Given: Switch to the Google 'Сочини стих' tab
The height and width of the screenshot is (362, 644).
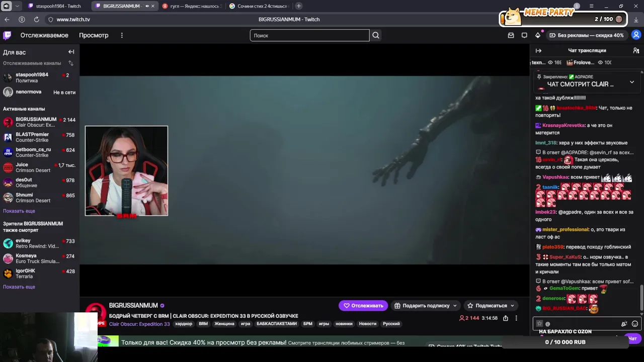Looking at the screenshot, I should [259, 6].
